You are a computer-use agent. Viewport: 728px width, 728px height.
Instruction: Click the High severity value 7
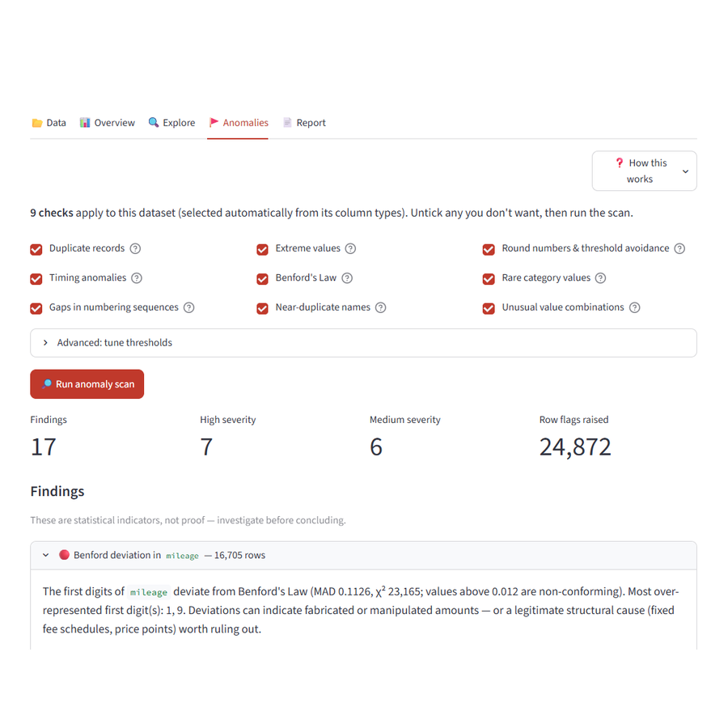pyautogui.click(x=206, y=447)
